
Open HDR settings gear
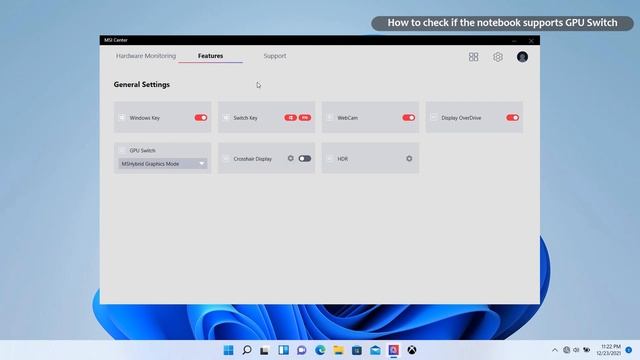[409, 158]
